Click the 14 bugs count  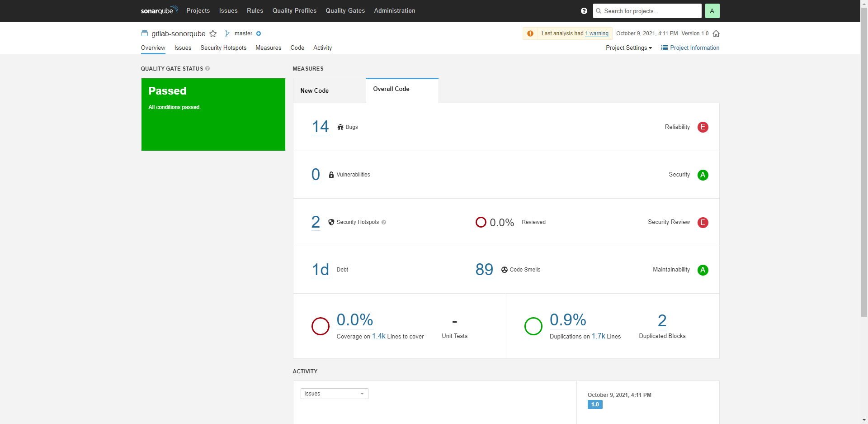tap(320, 127)
